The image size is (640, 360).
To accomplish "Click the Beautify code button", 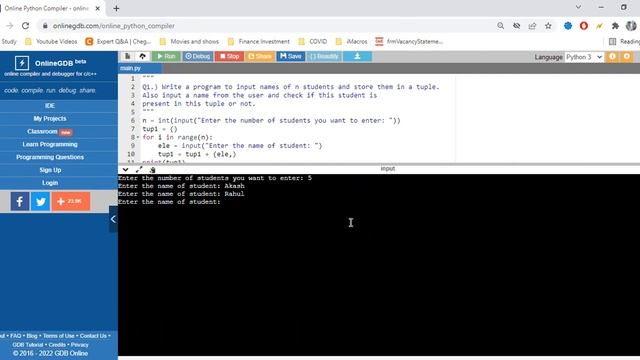I will (324, 56).
